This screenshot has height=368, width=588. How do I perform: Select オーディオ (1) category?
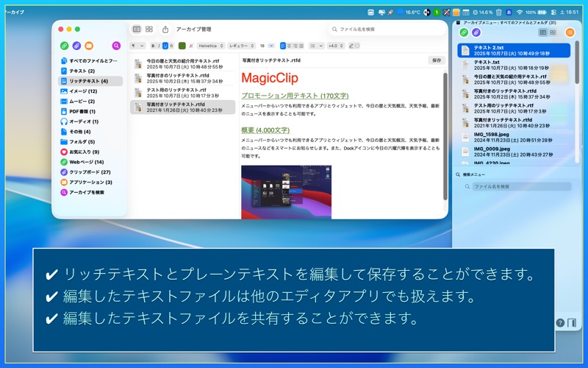(90, 121)
